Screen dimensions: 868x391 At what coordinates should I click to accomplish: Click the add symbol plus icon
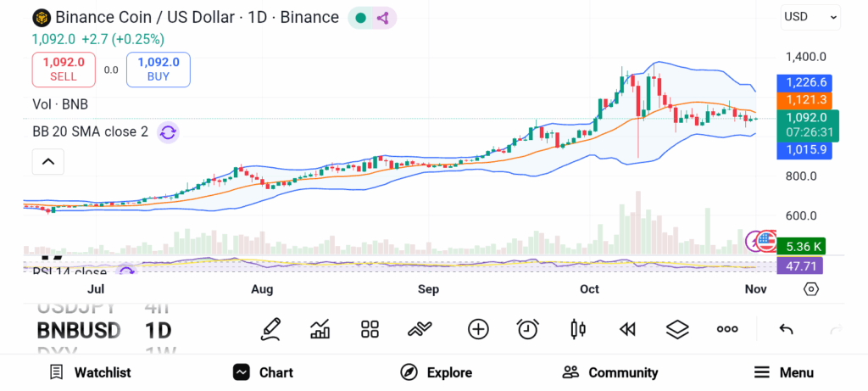[x=478, y=329]
